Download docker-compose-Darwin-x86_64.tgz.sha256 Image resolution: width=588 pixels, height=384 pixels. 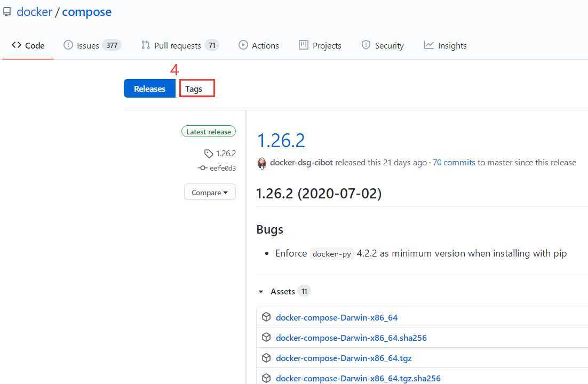click(358, 378)
